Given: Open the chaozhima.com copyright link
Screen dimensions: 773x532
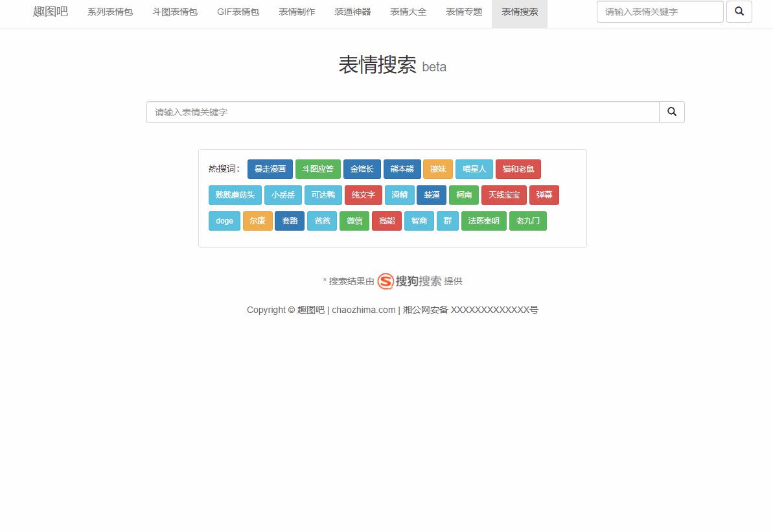Looking at the screenshot, I should point(363,310).
